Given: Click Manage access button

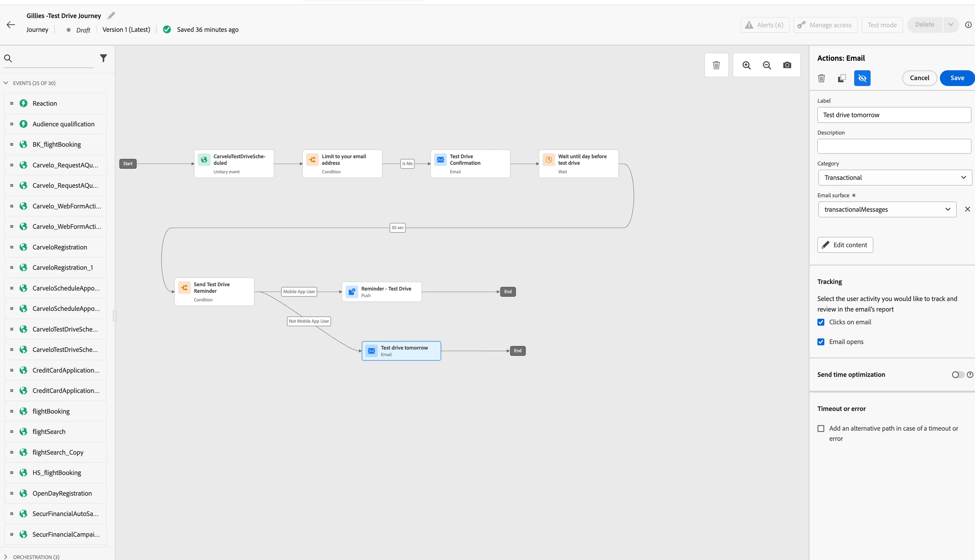Looking at the screenshot, I should point(825,25).
